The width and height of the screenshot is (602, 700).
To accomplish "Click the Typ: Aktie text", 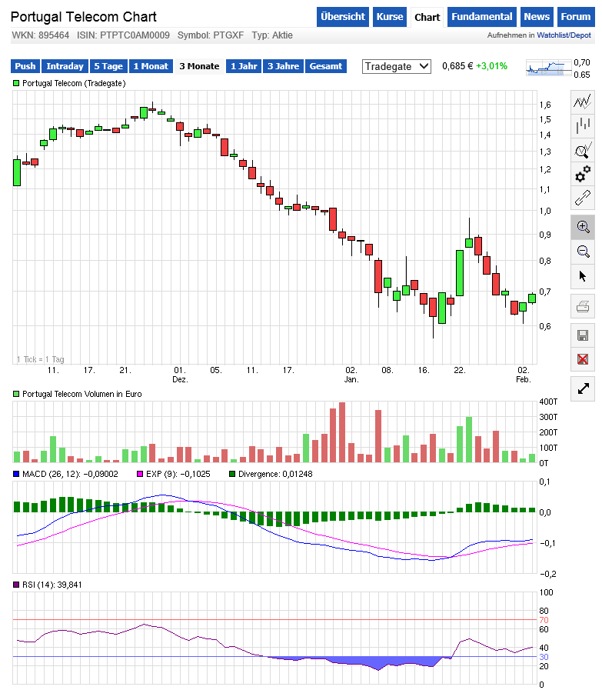I will click(x=272, y=35).
